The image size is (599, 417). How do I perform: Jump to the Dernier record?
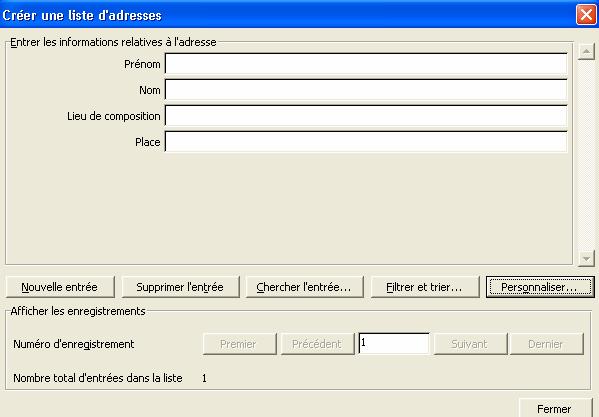(547, 344)
